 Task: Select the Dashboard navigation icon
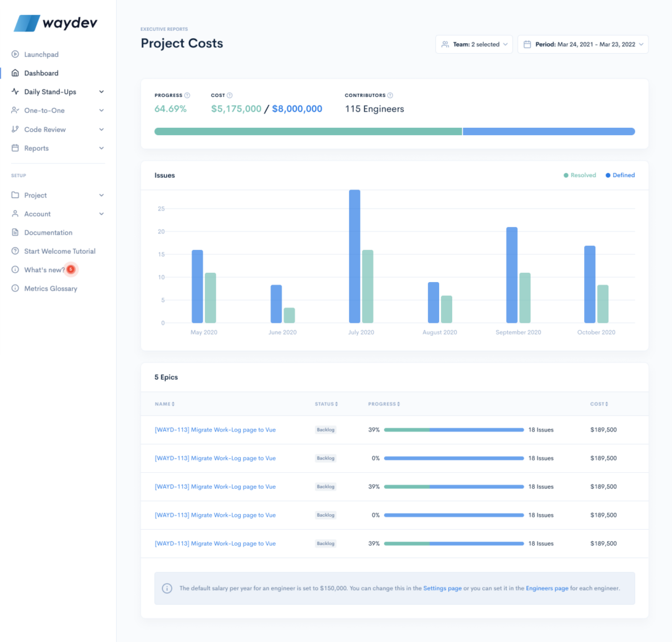[x=14, y=73]
